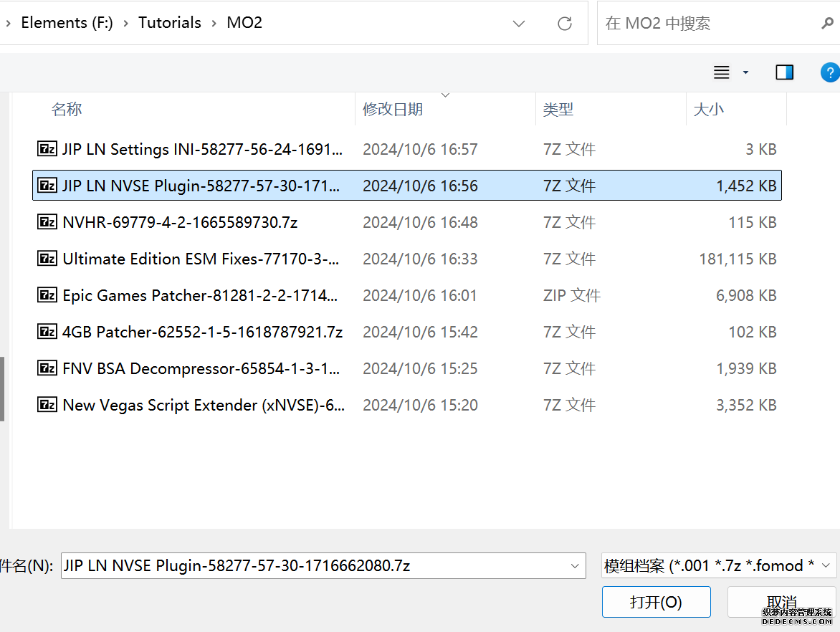Expand the address bar history dropdown

point(519,24)
